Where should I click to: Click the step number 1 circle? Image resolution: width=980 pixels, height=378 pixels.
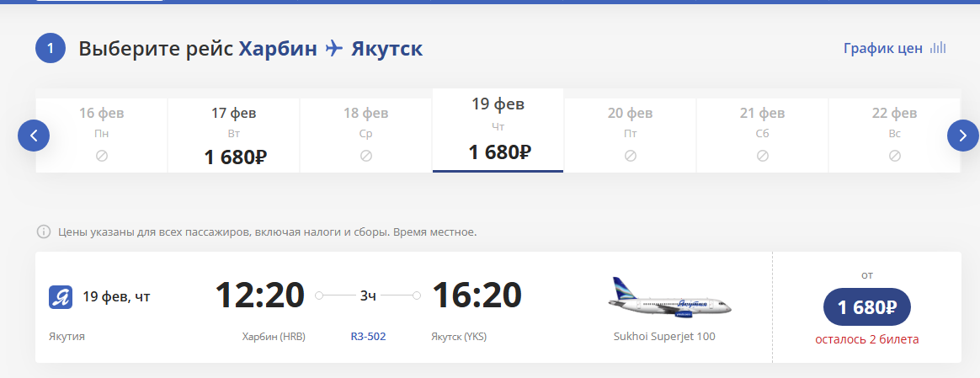click(x=51, y=48)
